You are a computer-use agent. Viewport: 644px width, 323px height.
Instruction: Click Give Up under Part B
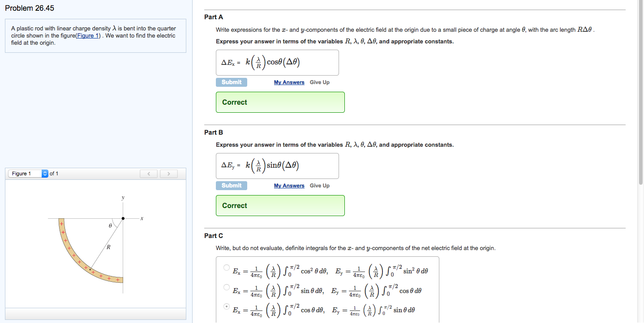tap(319, 186)
